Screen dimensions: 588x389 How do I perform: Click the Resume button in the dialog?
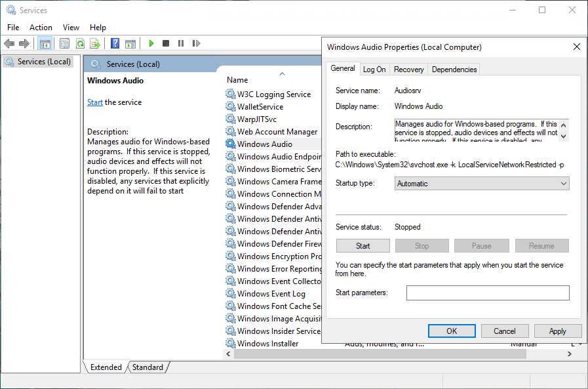pyautogui.click(x=541, y=246)
